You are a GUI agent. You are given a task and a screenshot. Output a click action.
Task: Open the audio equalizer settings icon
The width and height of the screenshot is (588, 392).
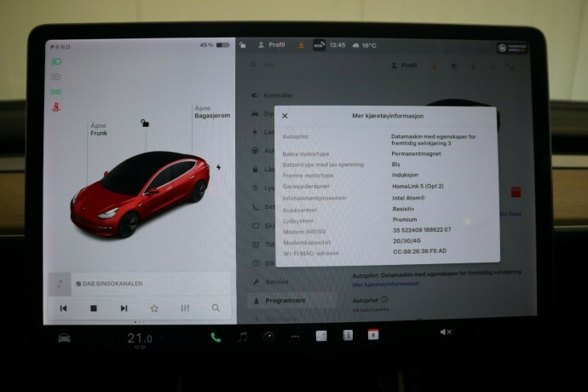[185, 308]
